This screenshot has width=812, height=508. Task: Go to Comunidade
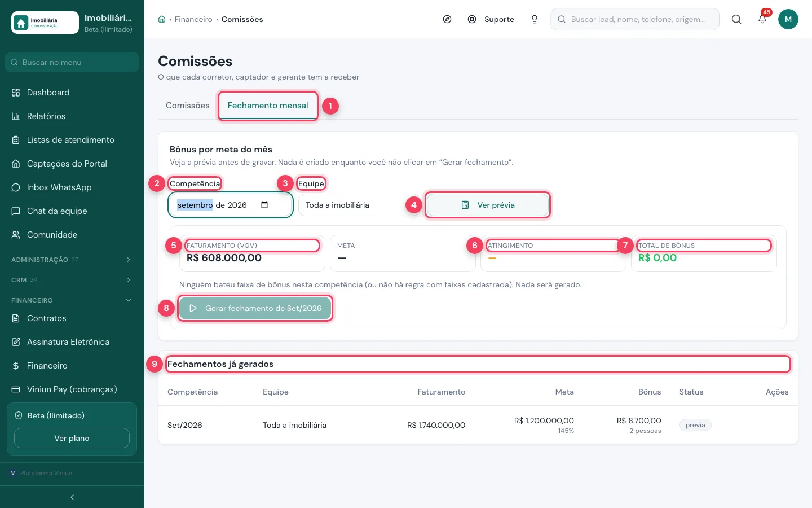(72, 235)
